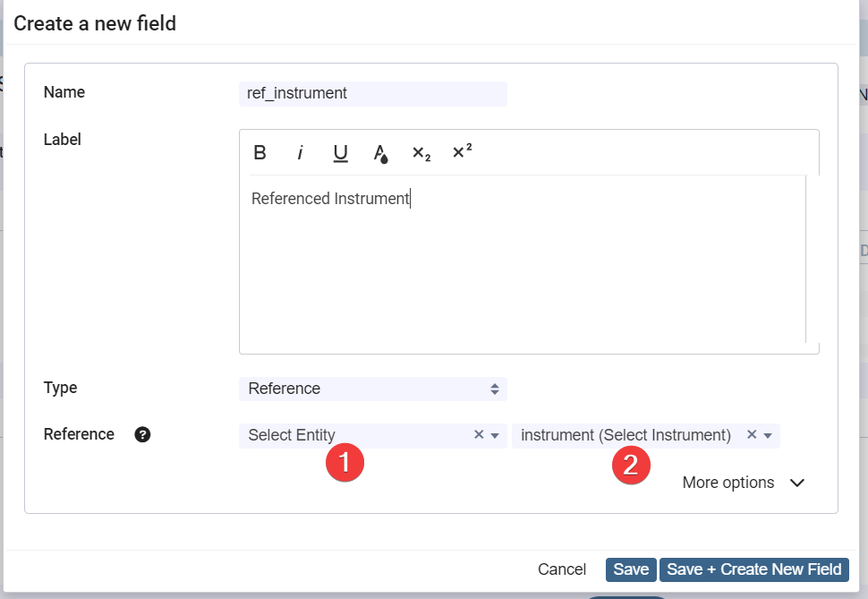The height and width of the screenshot is (599, 868).
Task: Cancel the new field dialog
Action: (562, 569)
